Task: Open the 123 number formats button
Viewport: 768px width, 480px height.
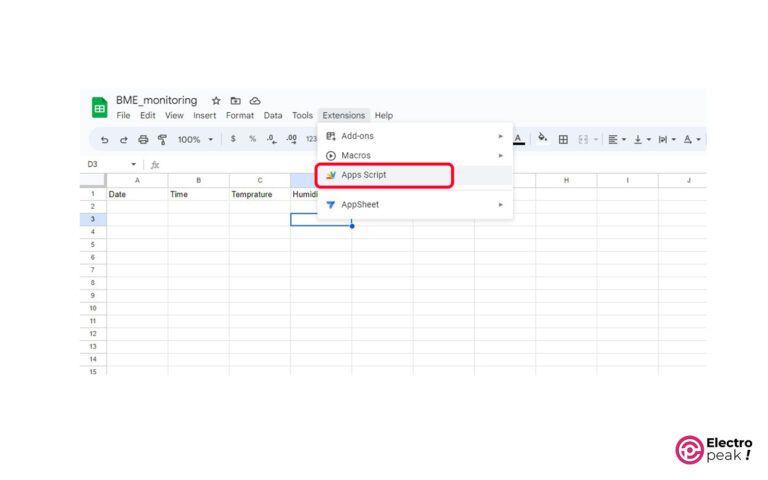Action: pyautogui.click(x=311, y=139)
